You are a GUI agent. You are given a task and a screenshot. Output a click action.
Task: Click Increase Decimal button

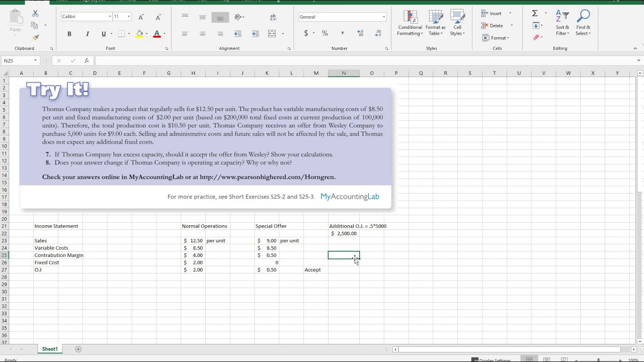(360, 33)
